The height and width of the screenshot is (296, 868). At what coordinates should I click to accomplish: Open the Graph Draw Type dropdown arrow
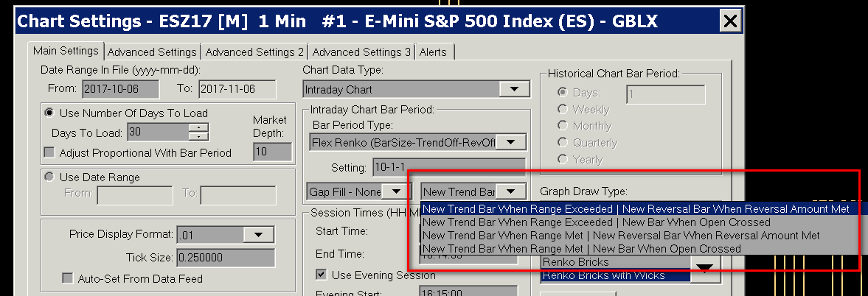tap(704, 268)
